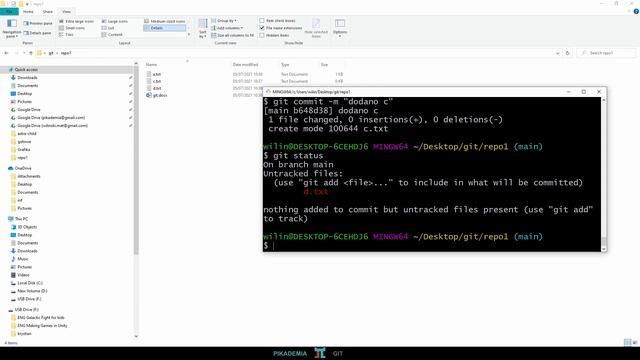Click MINGW64 terminal title bar icon

268,92
